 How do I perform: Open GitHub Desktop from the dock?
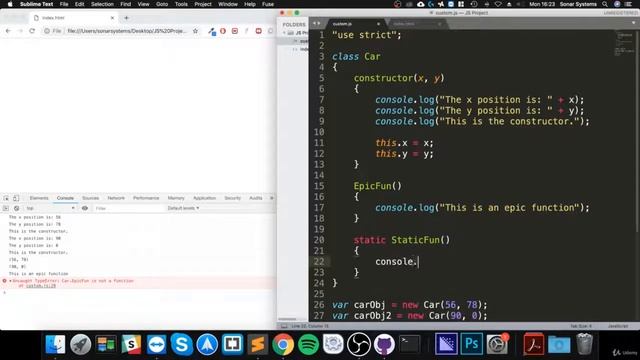coord(384,344)
